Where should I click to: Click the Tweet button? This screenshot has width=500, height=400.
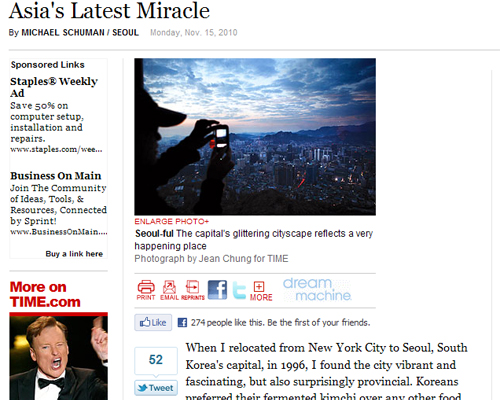pyautogui.click(x=156, y=388)
